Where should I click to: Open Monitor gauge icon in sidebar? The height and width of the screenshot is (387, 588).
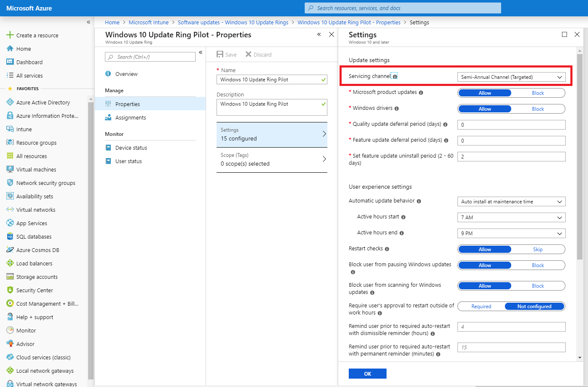tap(10, 330)
